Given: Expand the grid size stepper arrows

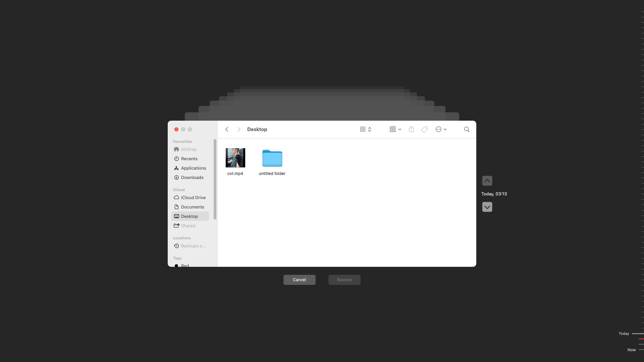Looking at the screenshot, I should coord(370,129).
